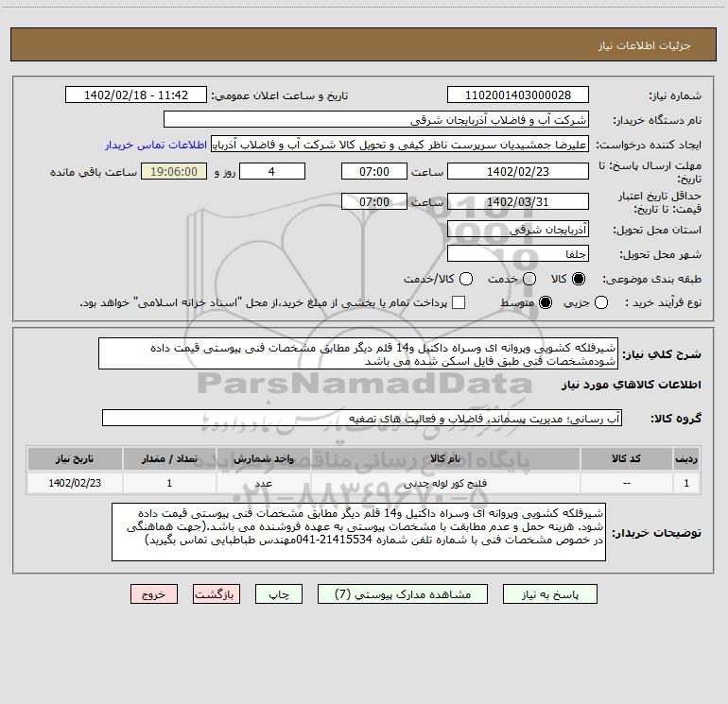Click the پاسخ به نیاز button

(x=550, y=594)
